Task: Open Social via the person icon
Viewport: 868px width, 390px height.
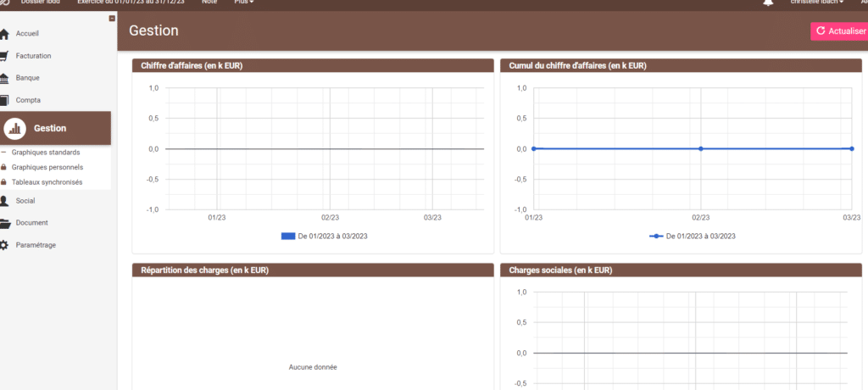Action: (4, 201)
